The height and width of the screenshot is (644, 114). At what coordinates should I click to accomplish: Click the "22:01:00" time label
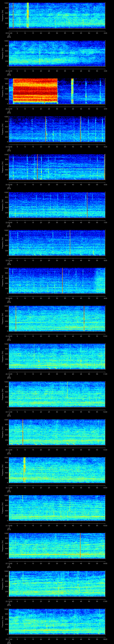point(9,33)
